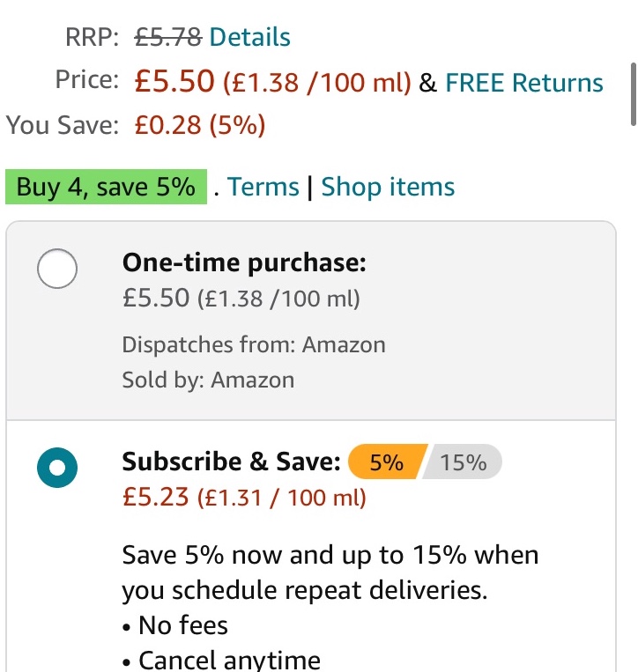Image resolution: width=638 pixels, height=672 pixels.
Task: Click the One-time purchase heading
Action: (244, 262)
